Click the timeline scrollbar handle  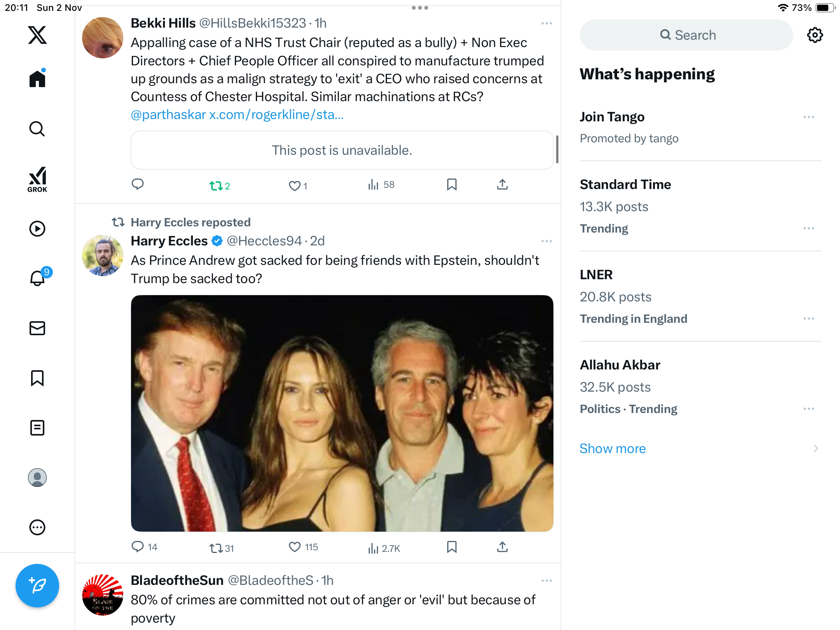557,150
